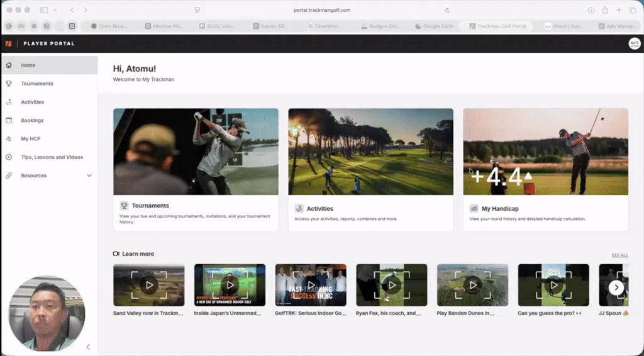Click 'Access your activities, reports' description

tap(346, 219)
